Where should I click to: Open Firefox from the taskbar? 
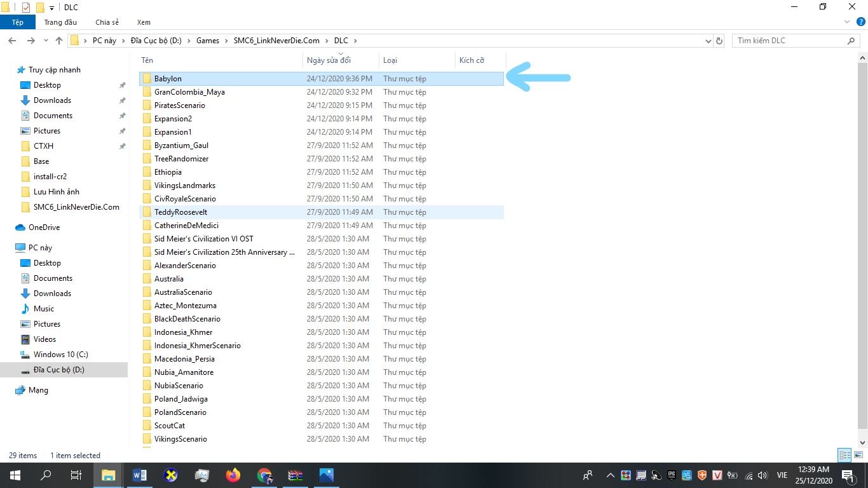tap(233, 475)
